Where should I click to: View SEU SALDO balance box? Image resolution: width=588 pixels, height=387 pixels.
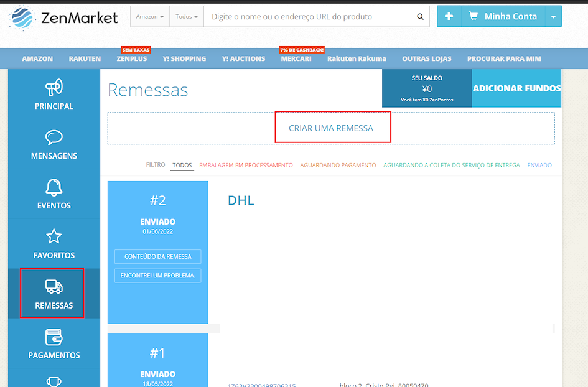click(x=427, y=88)
